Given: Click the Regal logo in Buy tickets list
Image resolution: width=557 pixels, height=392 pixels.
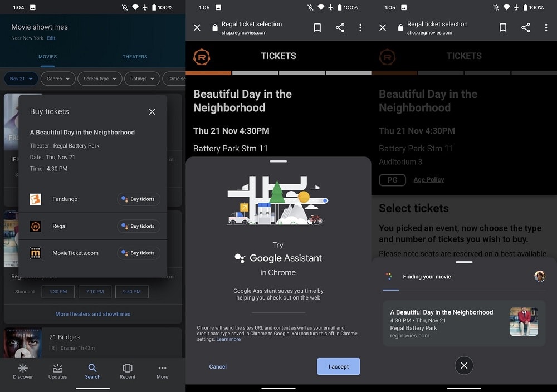Looking at the screenshot, I should tap(36, 226).
